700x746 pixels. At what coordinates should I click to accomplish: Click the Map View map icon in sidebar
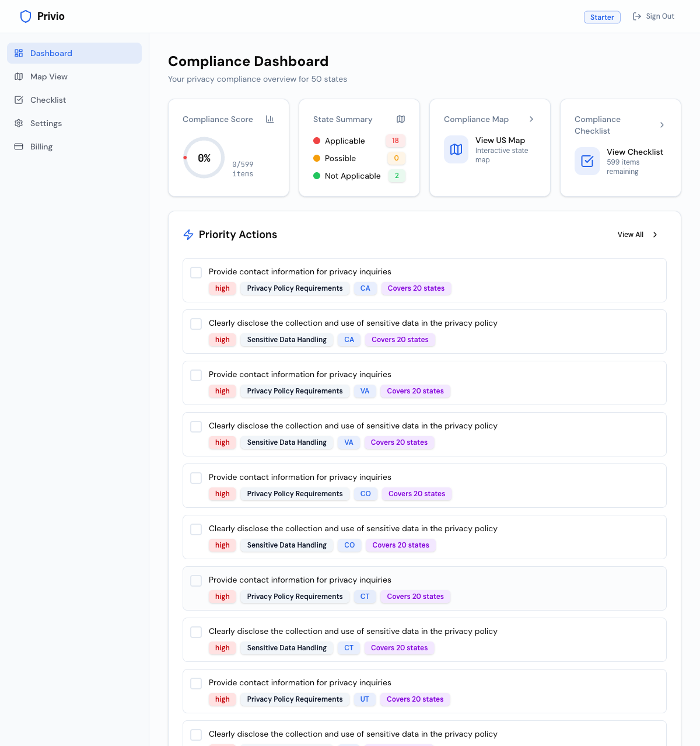click(x=19, y=76)
